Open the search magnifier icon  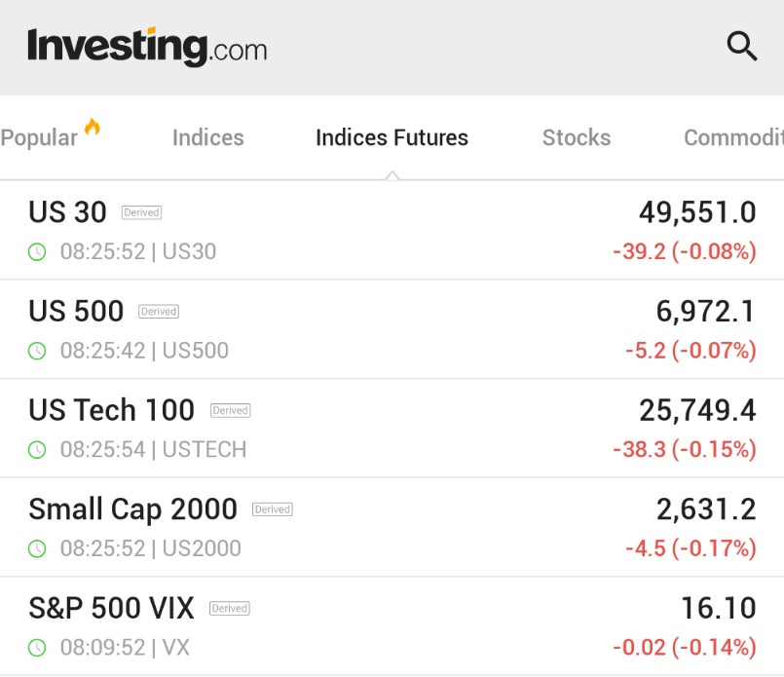point(742,46)
